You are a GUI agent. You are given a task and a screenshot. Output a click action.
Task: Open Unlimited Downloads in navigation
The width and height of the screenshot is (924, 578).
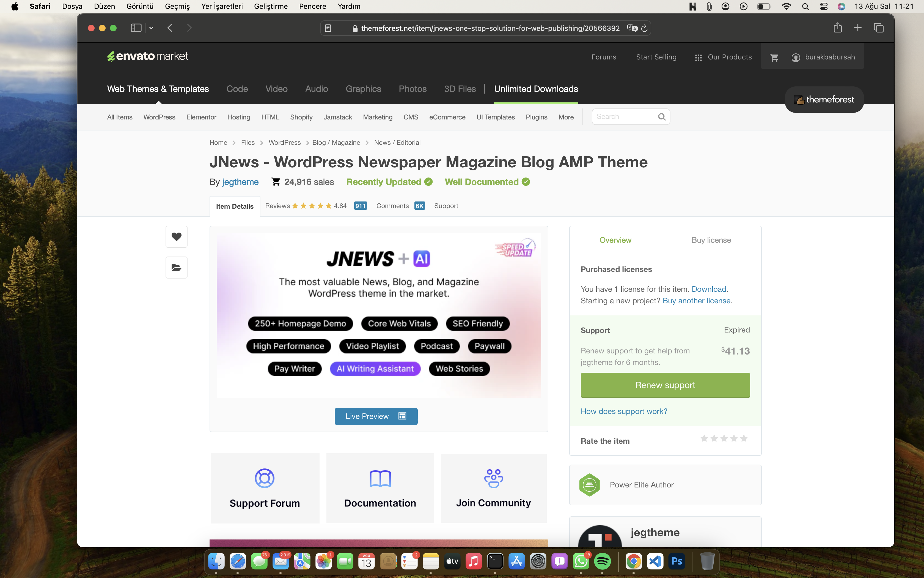536,89
